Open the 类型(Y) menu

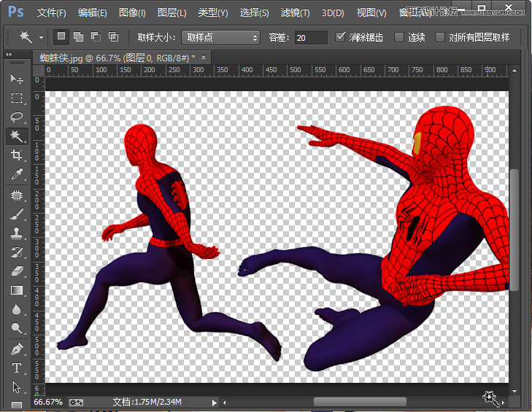(x=213, y=13)
